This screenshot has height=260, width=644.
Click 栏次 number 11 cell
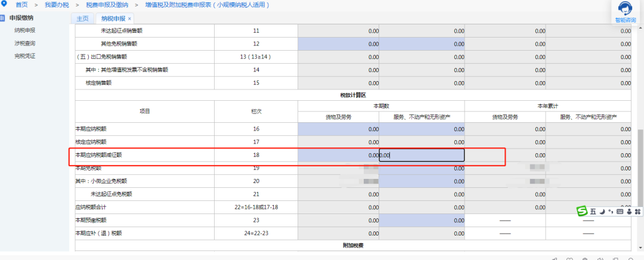point(256,30)
